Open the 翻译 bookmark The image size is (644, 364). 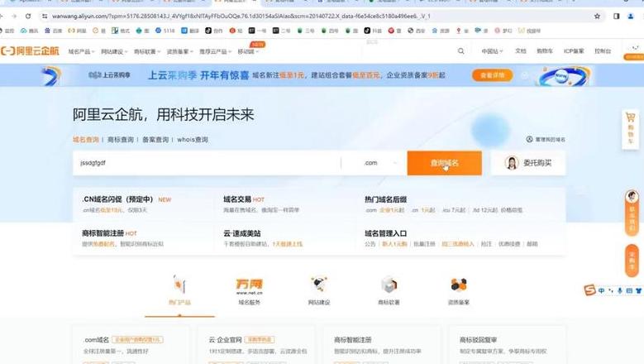(x=190, y=31)
